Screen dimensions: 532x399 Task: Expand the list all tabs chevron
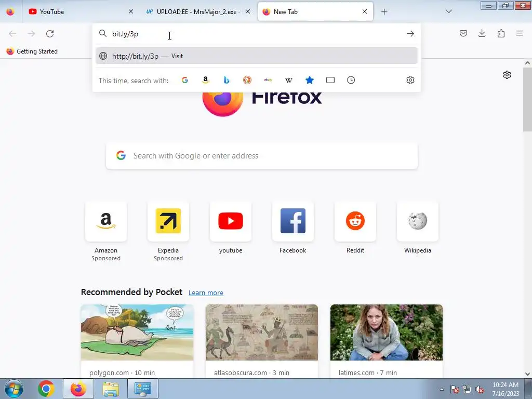pos(448,11)
